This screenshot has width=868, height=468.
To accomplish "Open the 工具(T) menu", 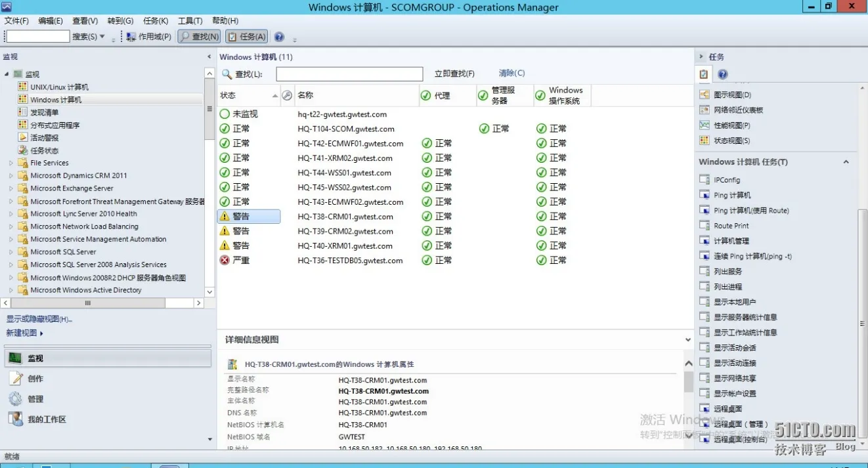I will click(x=190, y=20).
